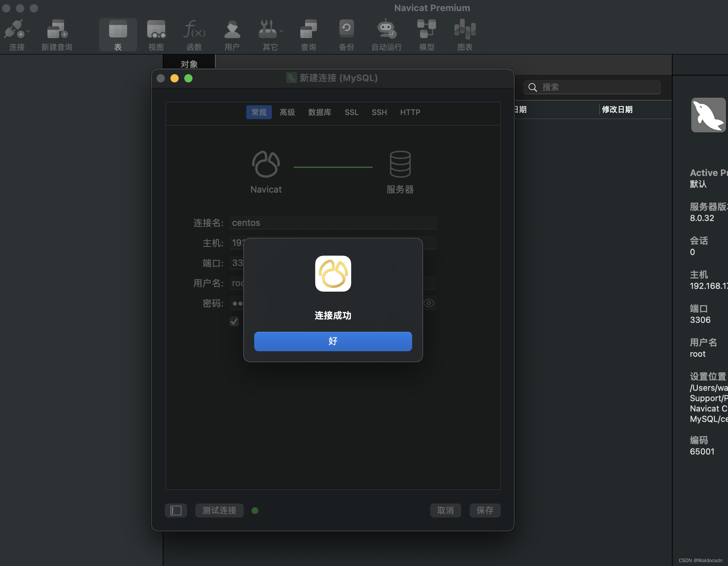Image resolution: width=728 pixels, height=566 pixels.
Task: Open the View toolbar icon
Action: (156, 29)
